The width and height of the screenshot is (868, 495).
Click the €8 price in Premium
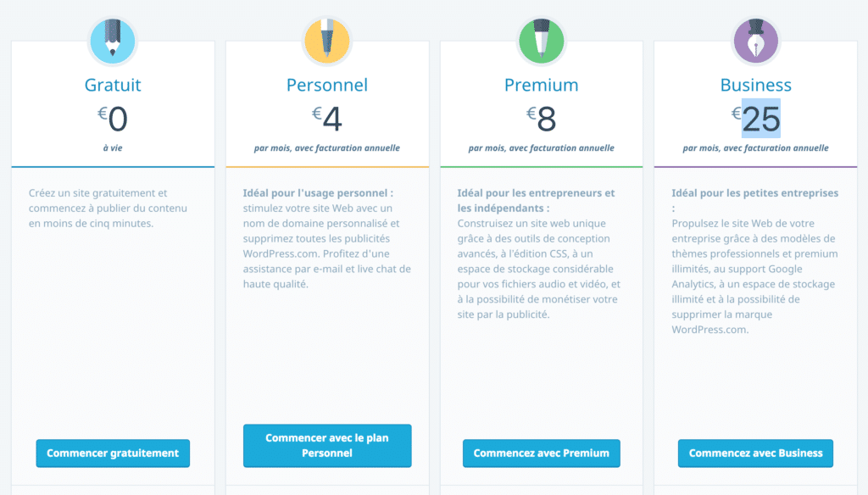pyautogui.click(x=542, y=119)
